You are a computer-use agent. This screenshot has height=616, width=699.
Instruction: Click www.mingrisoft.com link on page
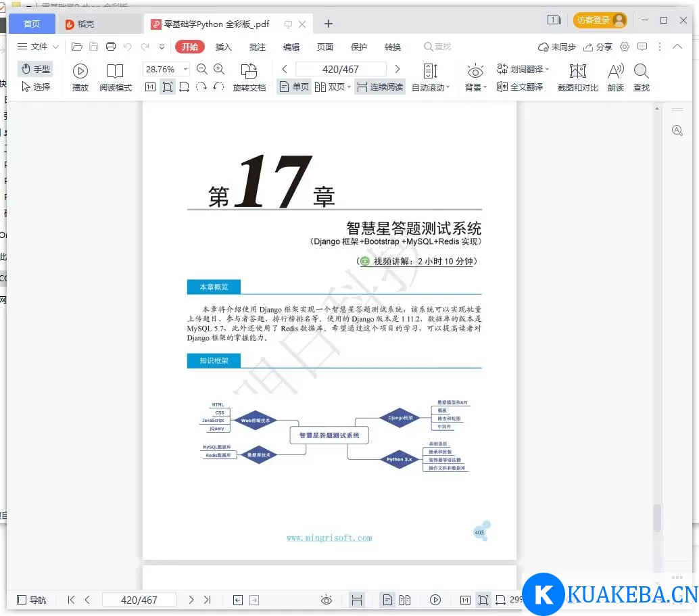[329, 538]
